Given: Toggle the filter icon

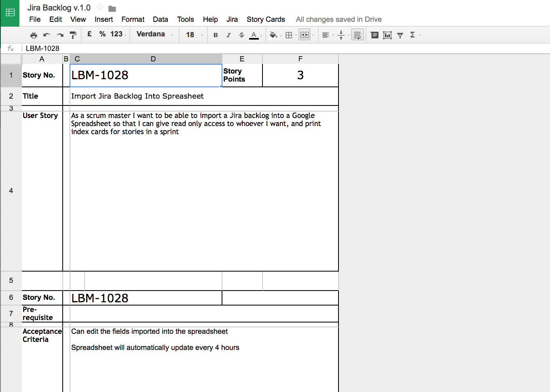Looking at the screenshot, I should [400, 35].
